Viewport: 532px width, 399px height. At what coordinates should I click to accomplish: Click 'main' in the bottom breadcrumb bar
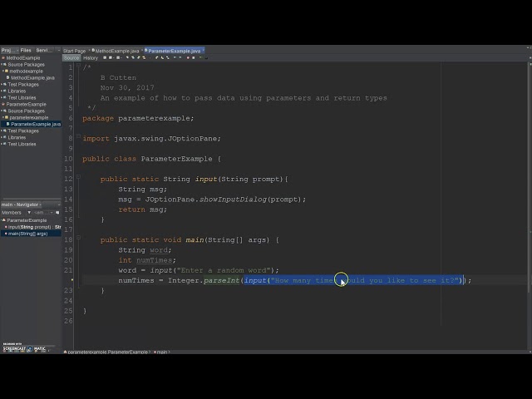point(162,352)
